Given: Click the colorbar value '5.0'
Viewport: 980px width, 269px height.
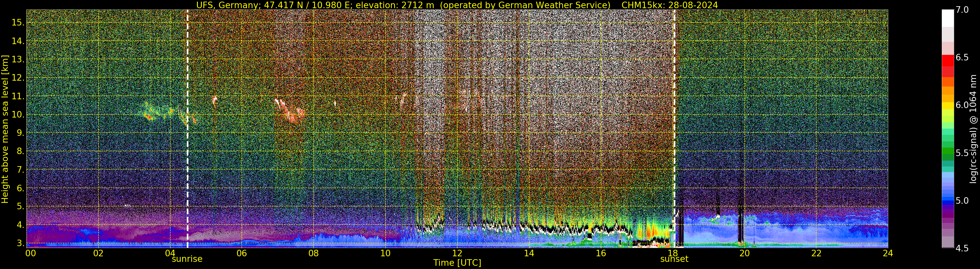Looking at the screenshot, I should (x=962, y=200).
